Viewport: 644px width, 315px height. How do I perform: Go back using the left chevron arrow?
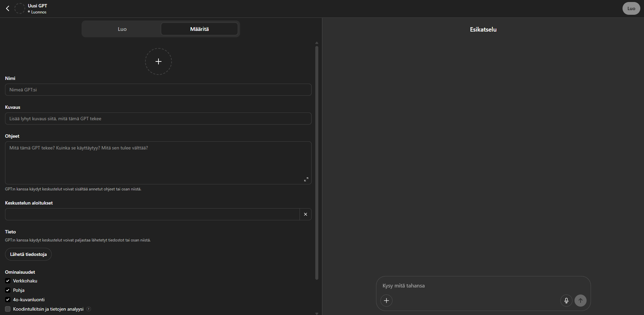(8, 8)
